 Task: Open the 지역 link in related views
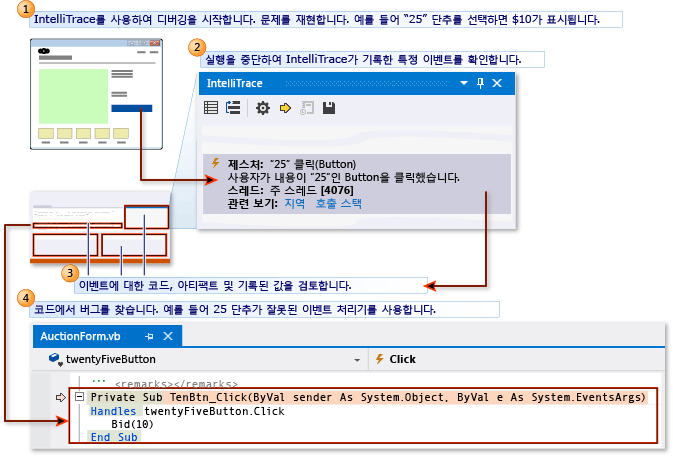pyautogui.click(x=295, y=203)
